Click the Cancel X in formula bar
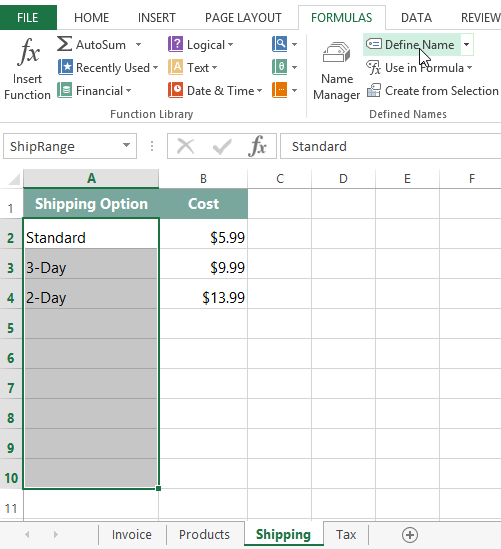The image size is (501, 549). pos(186,146)
